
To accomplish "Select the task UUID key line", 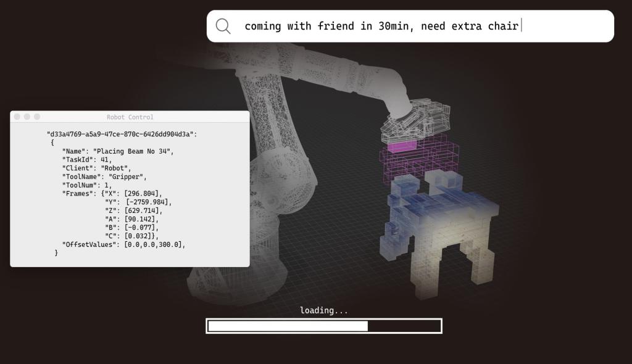I will [x=122, y=134].
